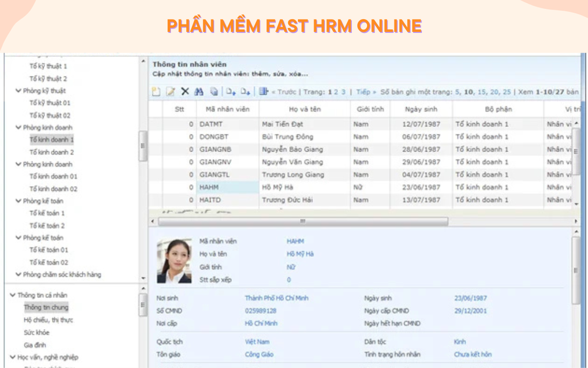Click the first document-with-arrow toolbar icon
This screenshot has width=588, height=368.
click(x=231, y=91)
